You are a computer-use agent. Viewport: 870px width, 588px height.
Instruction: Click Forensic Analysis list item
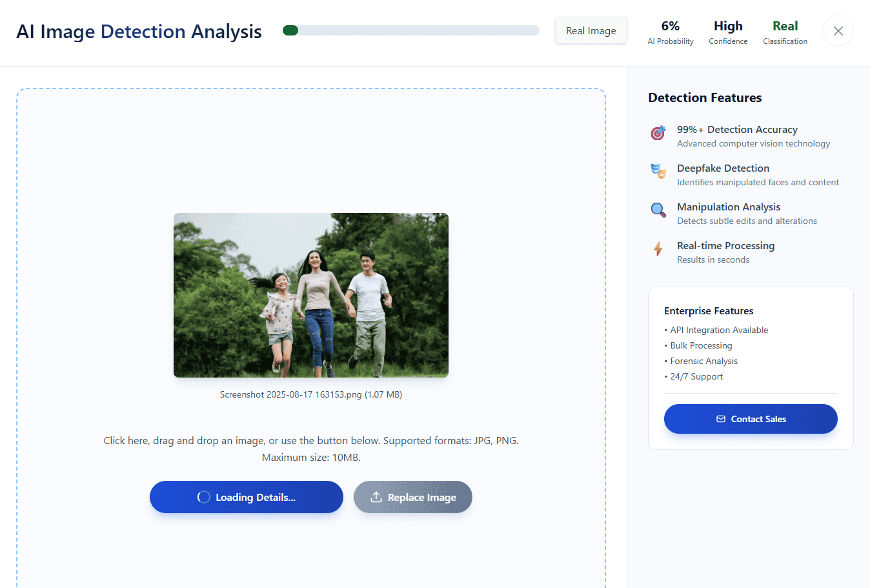701,361
